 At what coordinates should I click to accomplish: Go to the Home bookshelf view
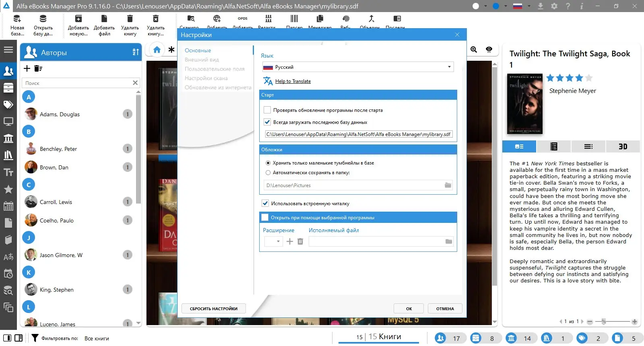157,50
